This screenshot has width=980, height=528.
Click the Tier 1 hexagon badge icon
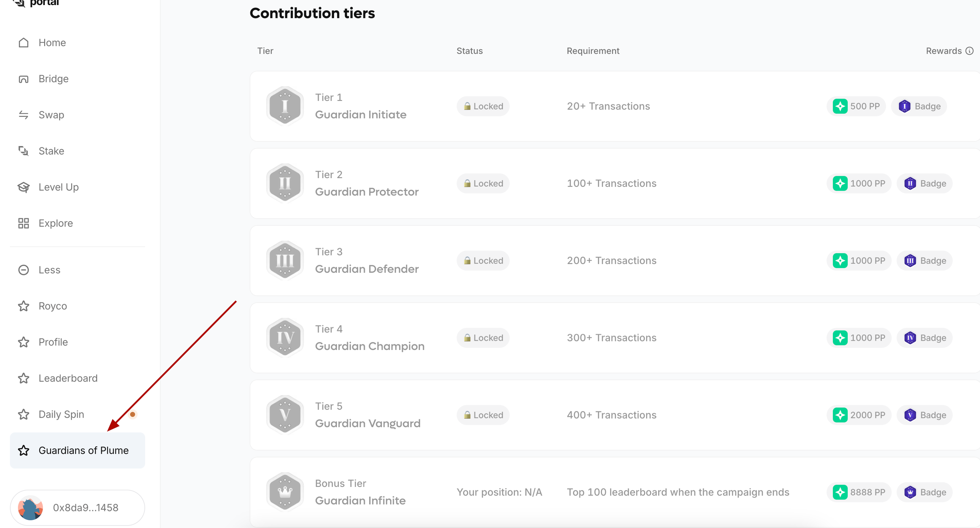284,106
